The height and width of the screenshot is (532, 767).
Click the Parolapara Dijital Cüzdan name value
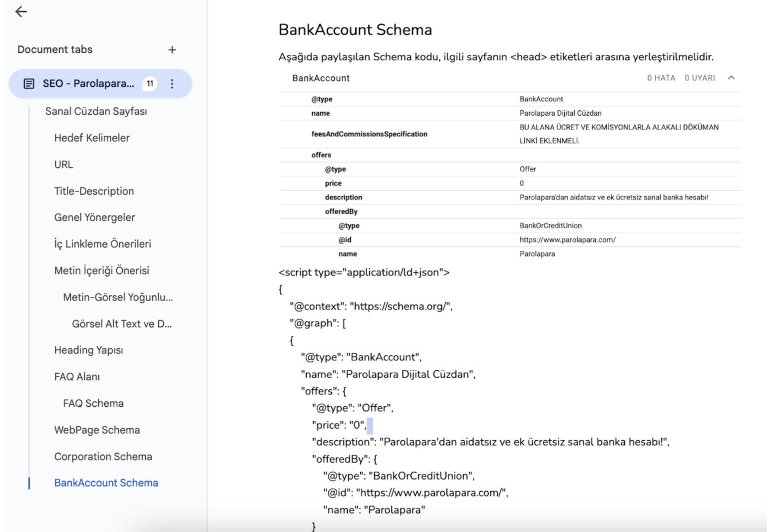coord(560,113)
